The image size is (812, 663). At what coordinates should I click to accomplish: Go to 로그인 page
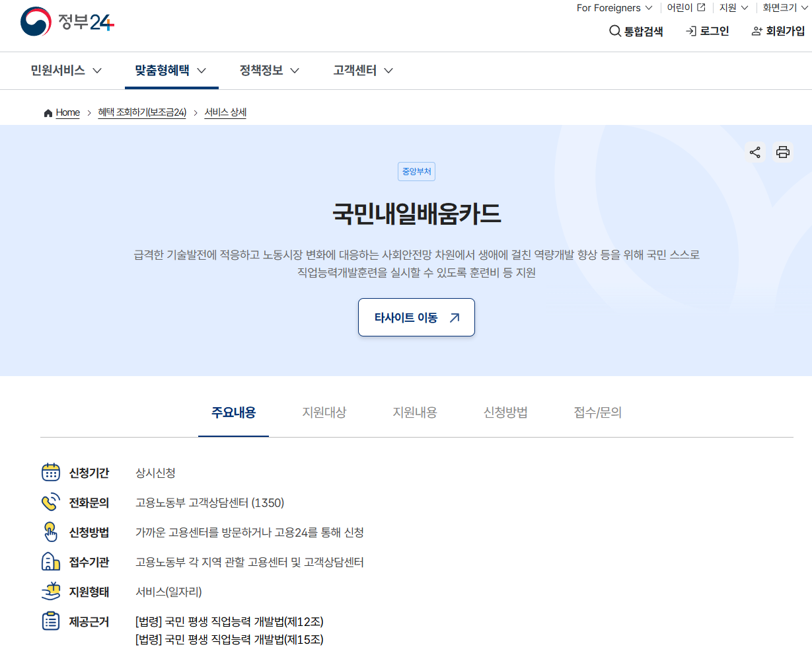pyautogui.click(x=708, y=31)
